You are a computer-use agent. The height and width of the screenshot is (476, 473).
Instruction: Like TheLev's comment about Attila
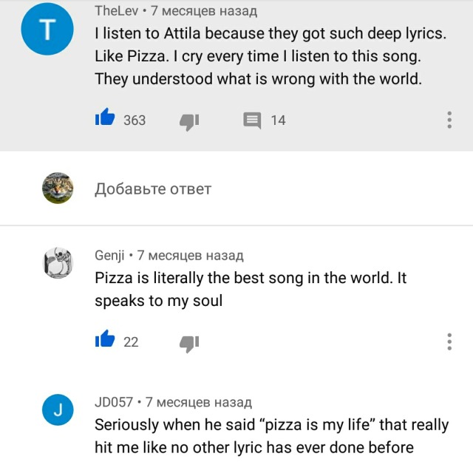click(105, 118)
